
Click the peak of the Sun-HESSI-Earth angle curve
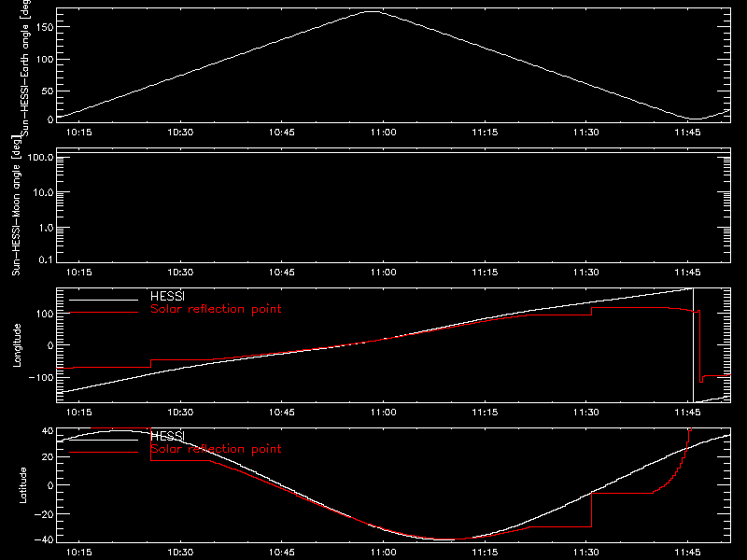pos(373,11)
